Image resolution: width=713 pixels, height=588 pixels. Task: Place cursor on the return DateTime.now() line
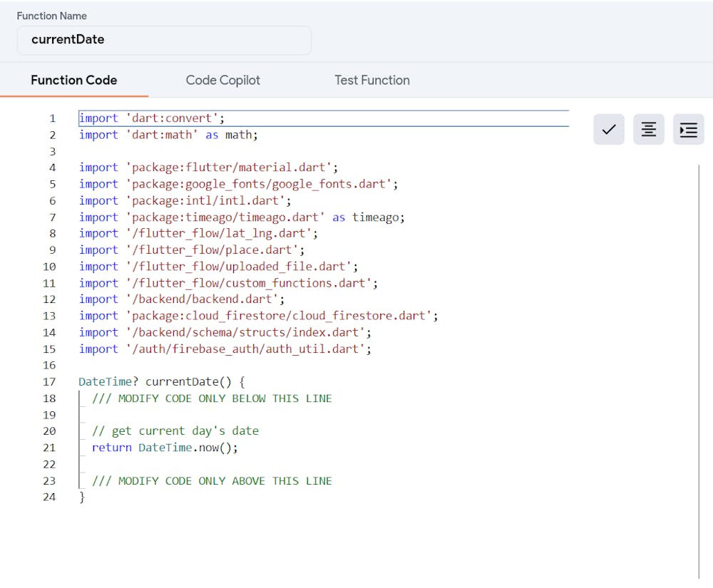(164, 448)
